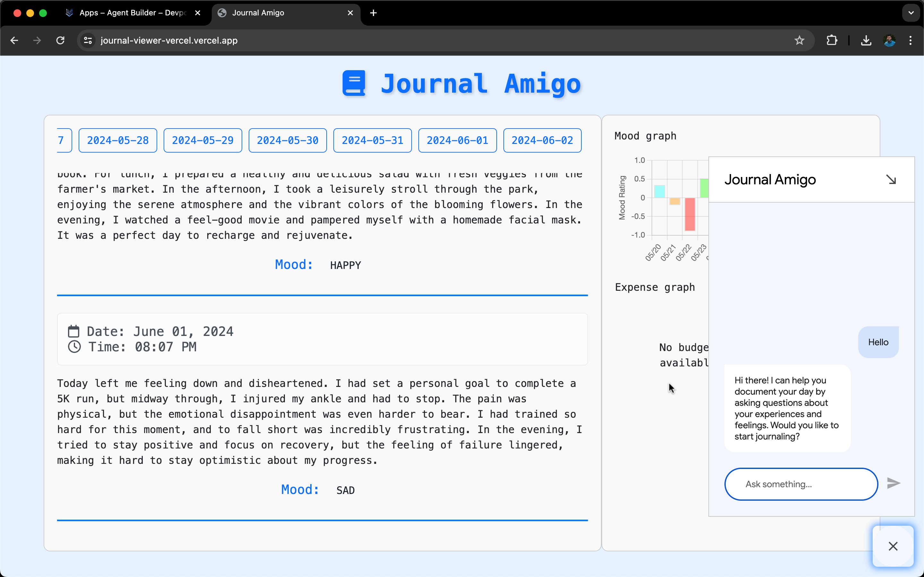This screenshot has width=924, height=577.
Task: Click the red negative mood bar
Action: (689, 214)
